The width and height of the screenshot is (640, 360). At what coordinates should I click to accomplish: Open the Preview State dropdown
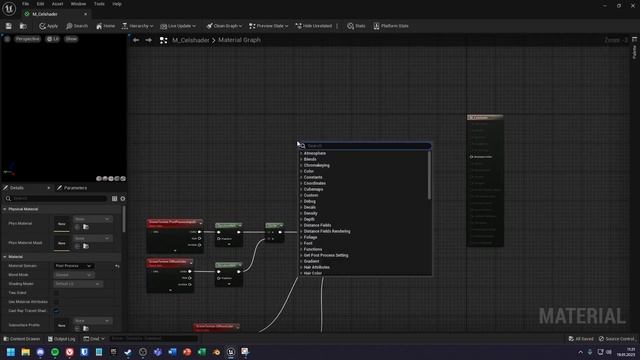269,26
